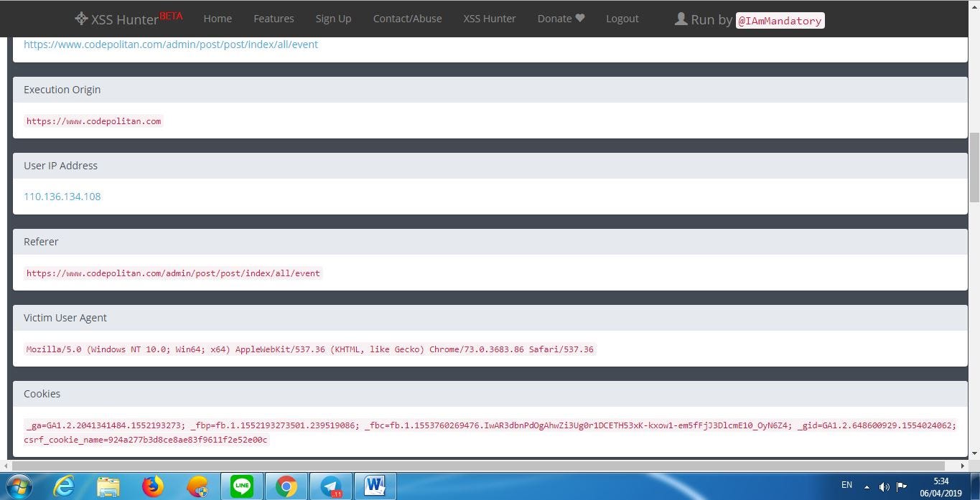Open the Donate heart link
The width and height of the screenshot is (980, 500).
pyautogui.click(x=561, y=19)
